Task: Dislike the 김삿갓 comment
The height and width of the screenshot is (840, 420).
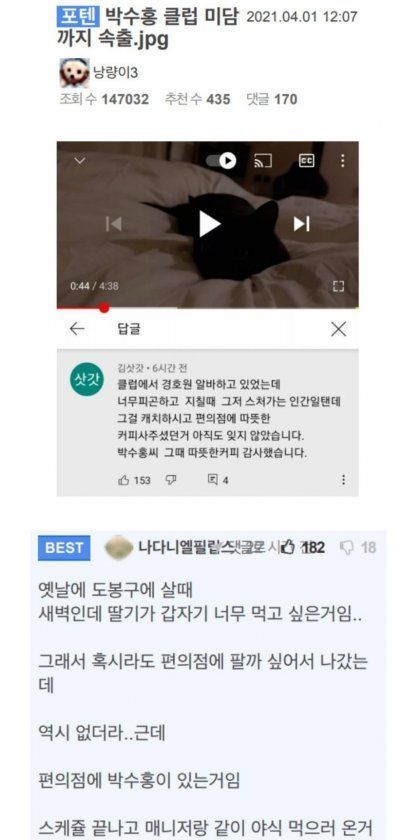Action: click(x=171, y=480)
